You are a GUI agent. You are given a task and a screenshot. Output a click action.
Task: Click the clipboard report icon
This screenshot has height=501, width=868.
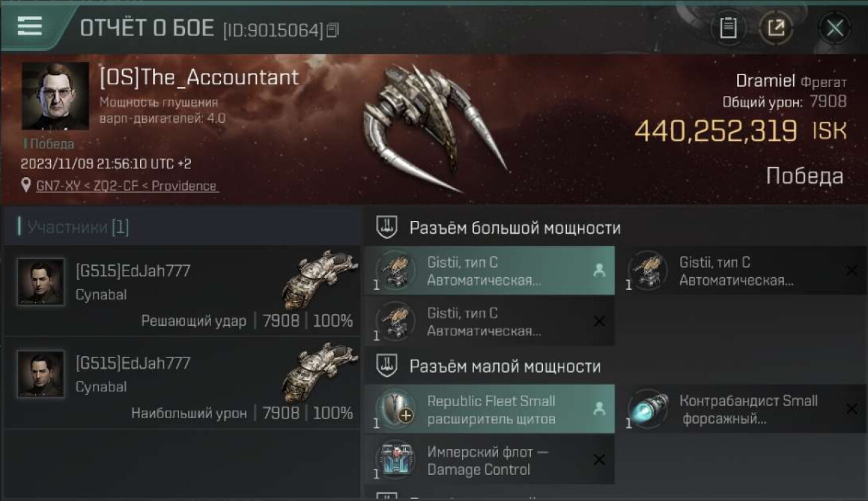pos(728,28)
